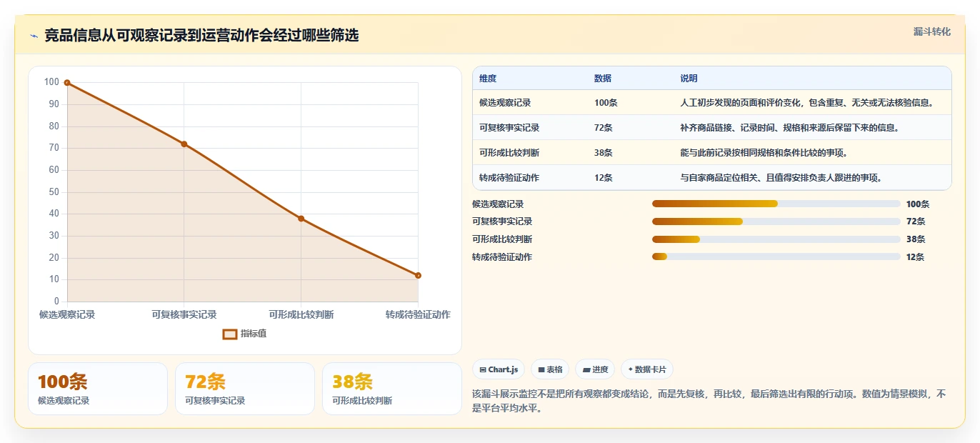Viewport: 980px width, 443px height.
Task: Click the x-axis label 候选观察记录 on the chart
Action: [x=67, y=314]
